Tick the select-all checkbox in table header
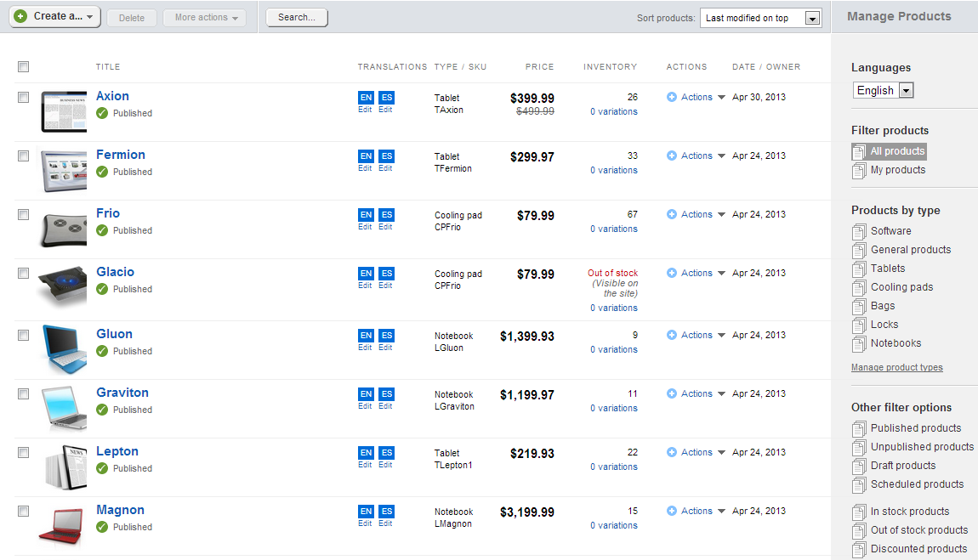The width and height of the screenshot is (978, 560). tap(24, 67)
